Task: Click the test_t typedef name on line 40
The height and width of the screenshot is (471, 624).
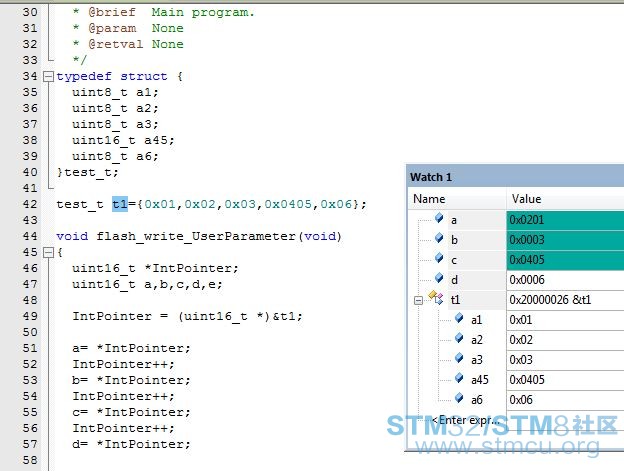Action: click(88, 172)
